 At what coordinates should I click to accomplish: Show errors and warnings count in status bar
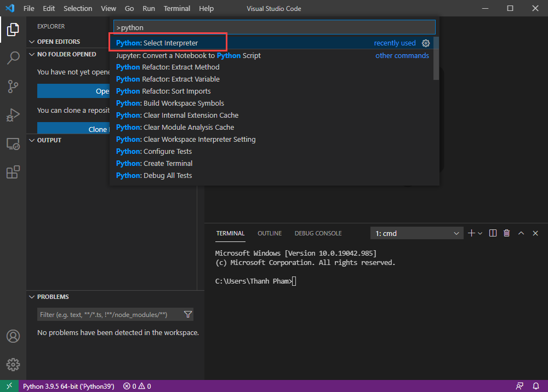(x=137, y=386)
